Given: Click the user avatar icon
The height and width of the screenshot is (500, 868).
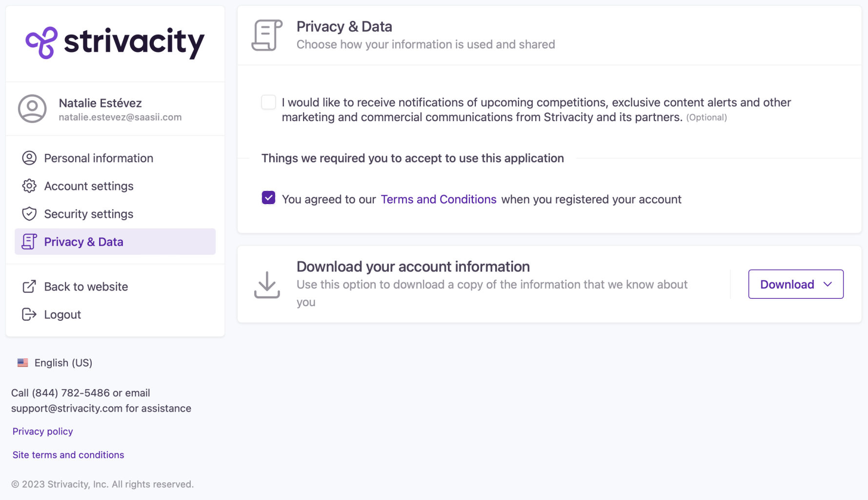Looking at the screenshot, I should (32, 108).
